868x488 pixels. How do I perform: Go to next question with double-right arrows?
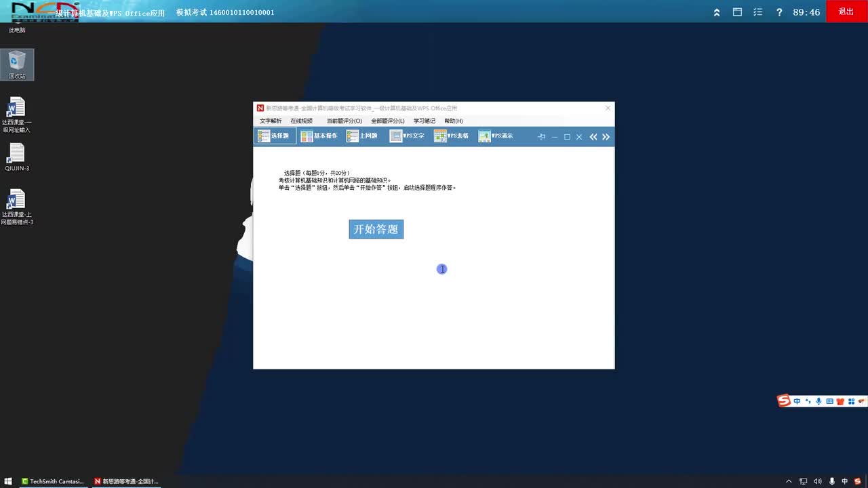[x=606, y=137]
